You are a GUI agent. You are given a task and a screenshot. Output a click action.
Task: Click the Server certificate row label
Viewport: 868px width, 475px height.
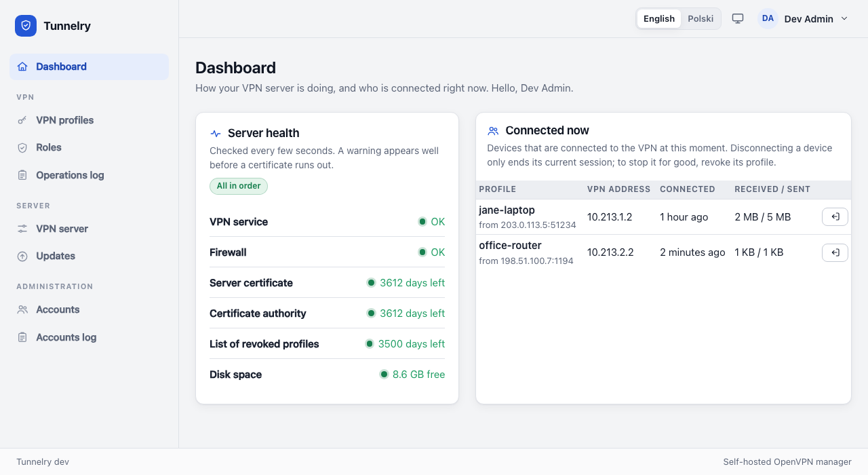pyautogui.click(x=251, y=283)
